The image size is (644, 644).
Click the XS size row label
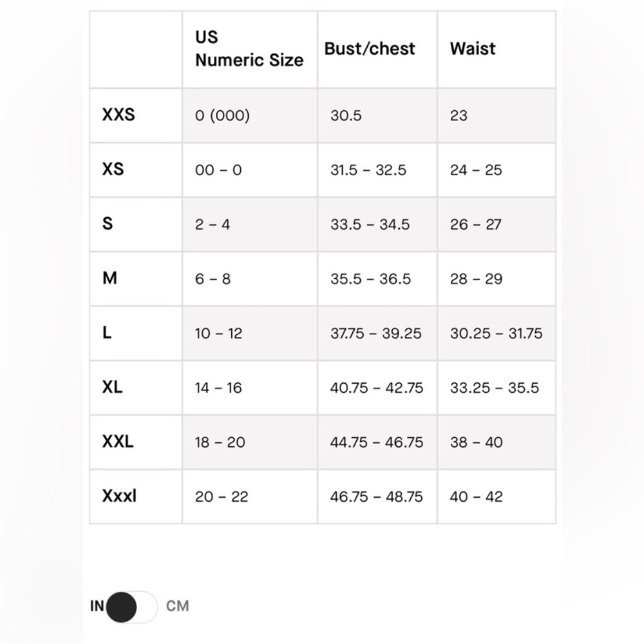coord(113,169)
